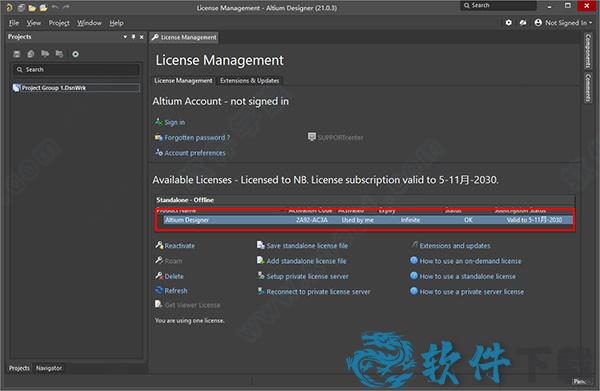Close the Projects panel

click(x=142, y=37)
